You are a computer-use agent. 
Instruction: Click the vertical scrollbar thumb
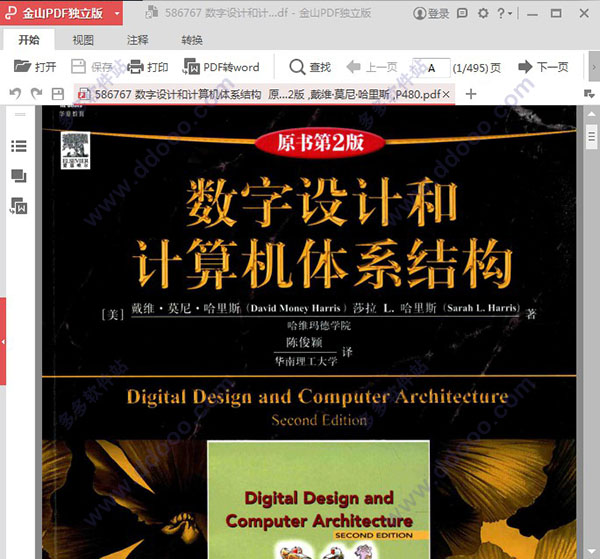(x=592, y=137)
